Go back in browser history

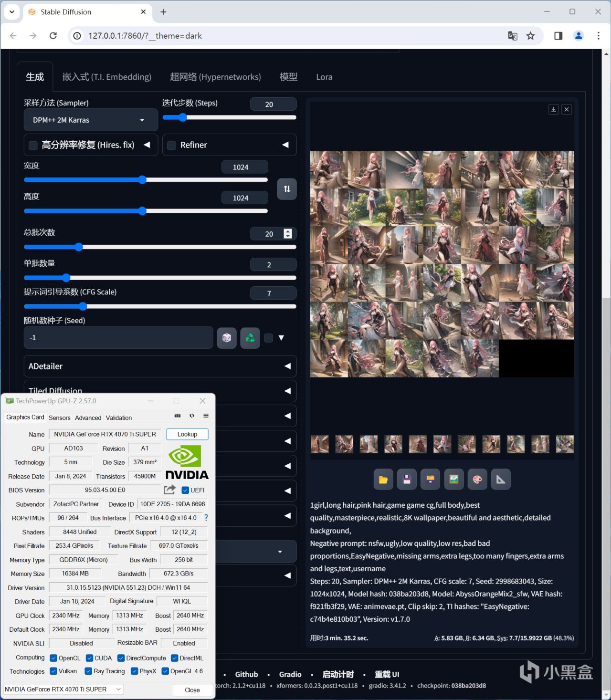tap(13, 36)
